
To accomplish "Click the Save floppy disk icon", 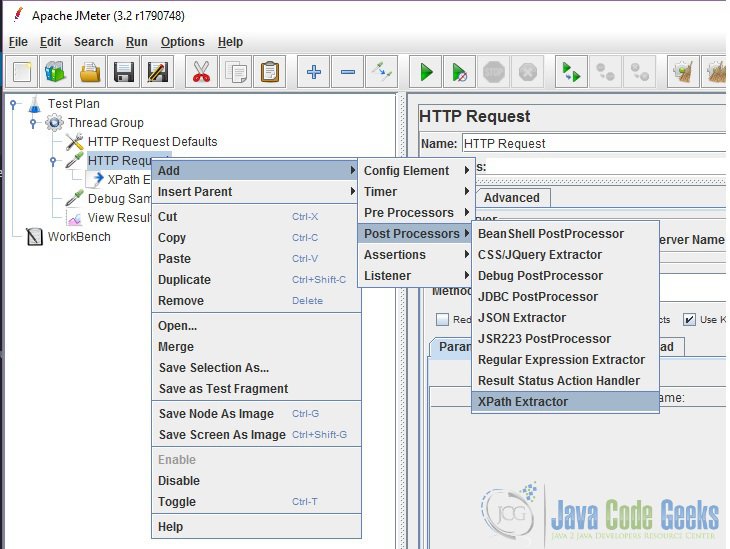I will tap(123, 72).
